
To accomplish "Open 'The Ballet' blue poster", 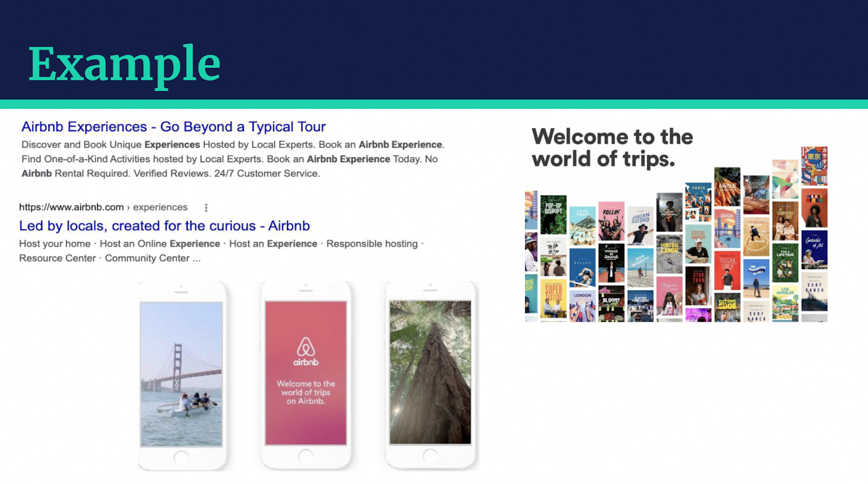I will pyautogui.click(x=583, y=268).
